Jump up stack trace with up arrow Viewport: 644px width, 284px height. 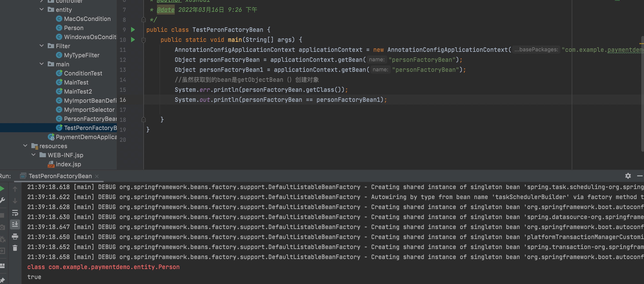(15, 189)
